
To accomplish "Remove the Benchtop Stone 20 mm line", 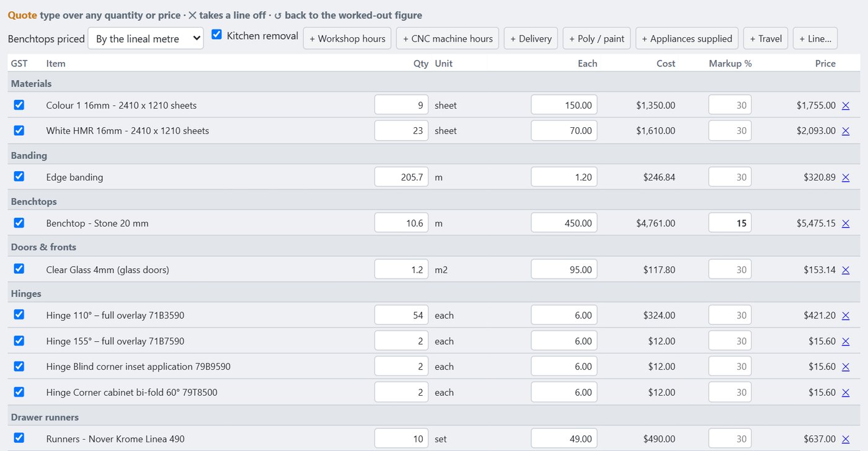I will point(845,223).
